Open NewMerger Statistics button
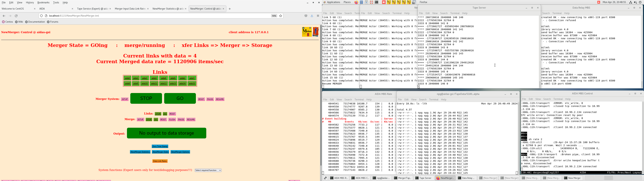644x181 pixels. click(x=140, y=152)
